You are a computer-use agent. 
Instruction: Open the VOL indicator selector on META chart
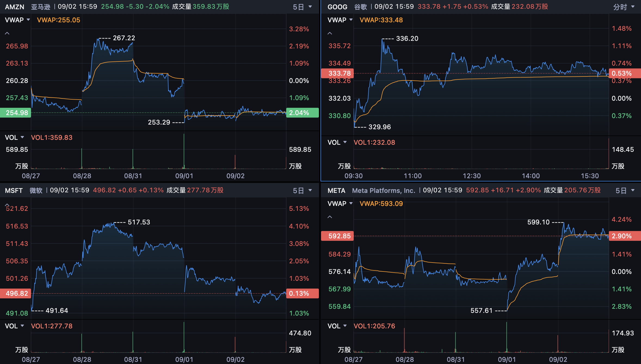pyautogui.click(x=337, y=326)
